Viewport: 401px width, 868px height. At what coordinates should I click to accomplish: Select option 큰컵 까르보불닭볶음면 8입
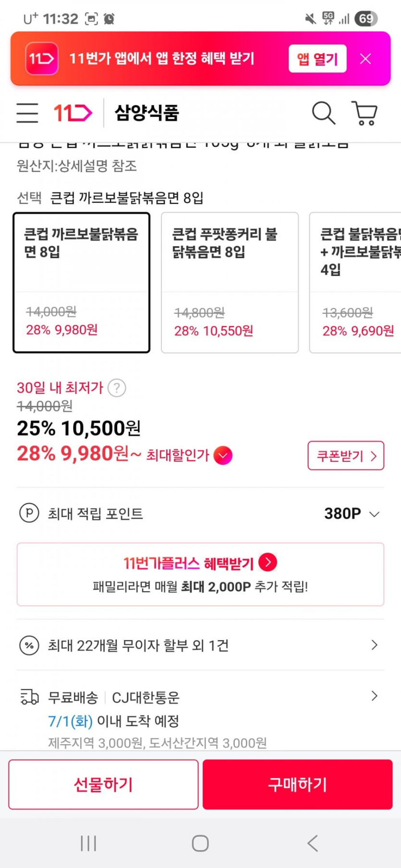pos(81,282)
